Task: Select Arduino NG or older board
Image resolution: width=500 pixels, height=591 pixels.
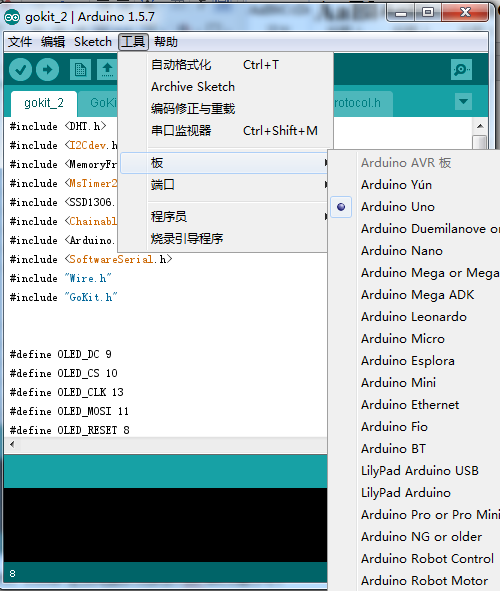Action: coord(415,537)
